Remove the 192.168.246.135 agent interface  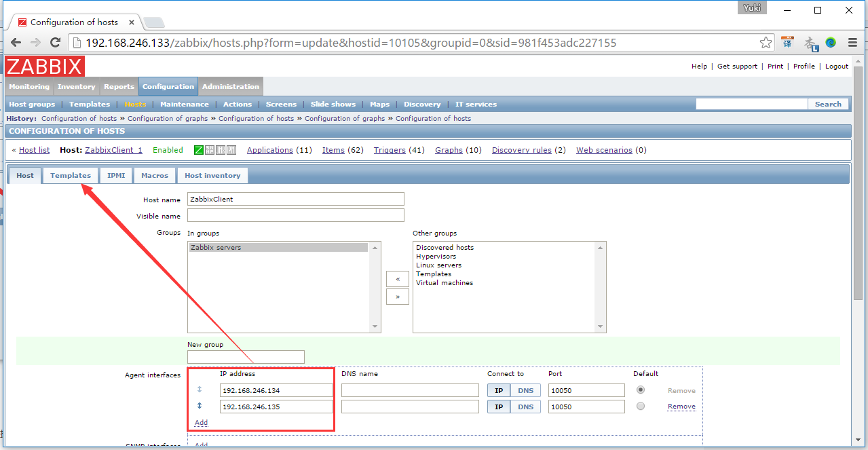click(681, 407)
